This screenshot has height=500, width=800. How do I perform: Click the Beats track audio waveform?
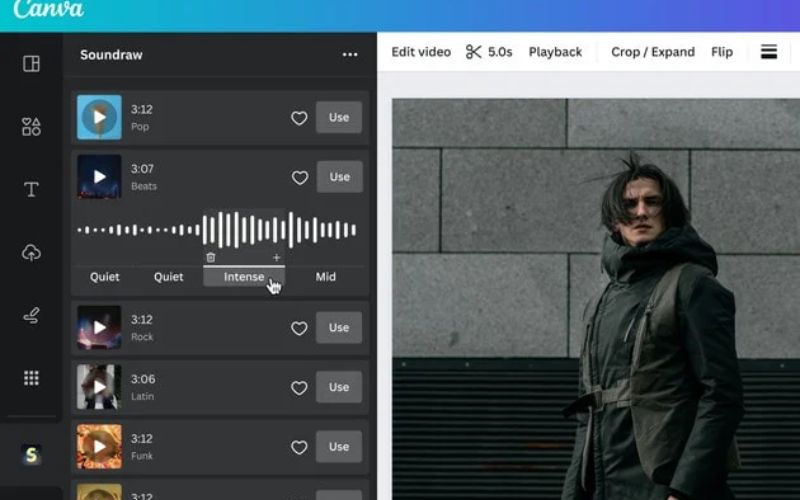click(217, 230)
